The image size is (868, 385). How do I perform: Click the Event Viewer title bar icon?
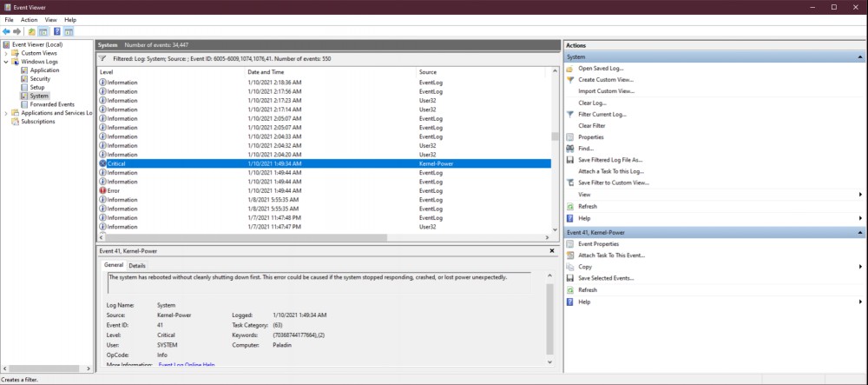click(x=7, y=7)
